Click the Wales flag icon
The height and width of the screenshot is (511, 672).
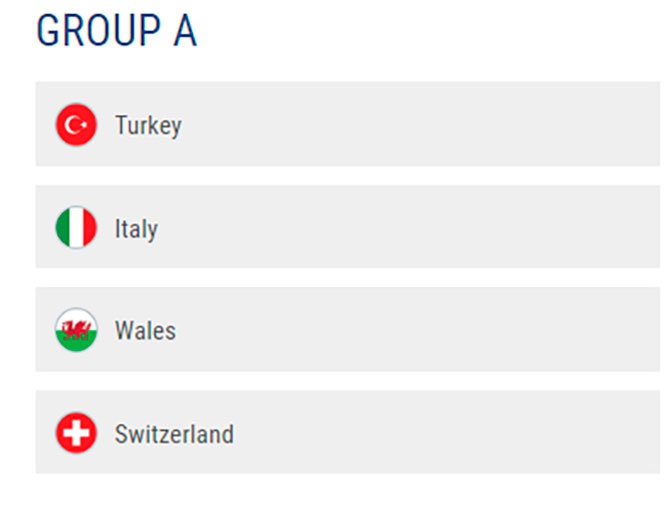coord(76,330)
